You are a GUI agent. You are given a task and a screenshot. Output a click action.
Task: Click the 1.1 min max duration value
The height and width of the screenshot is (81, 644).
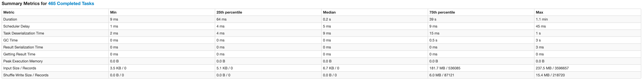(x=542, y=19)
